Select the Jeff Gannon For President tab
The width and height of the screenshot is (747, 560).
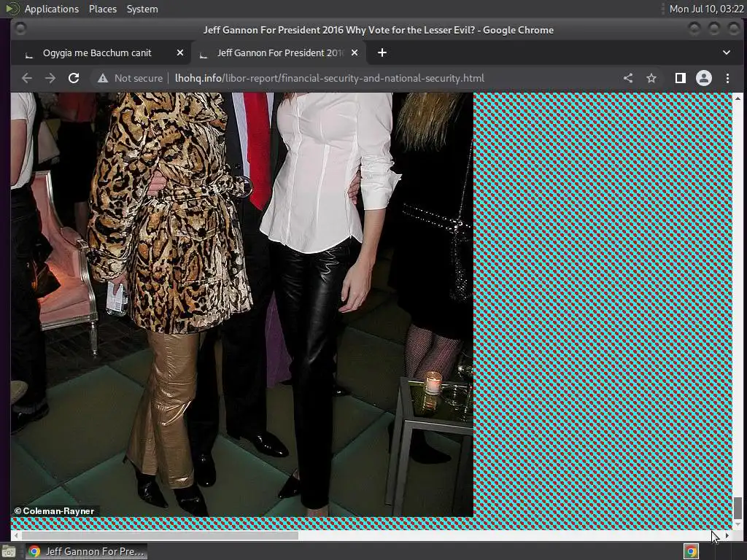click(x=279, y=52)
